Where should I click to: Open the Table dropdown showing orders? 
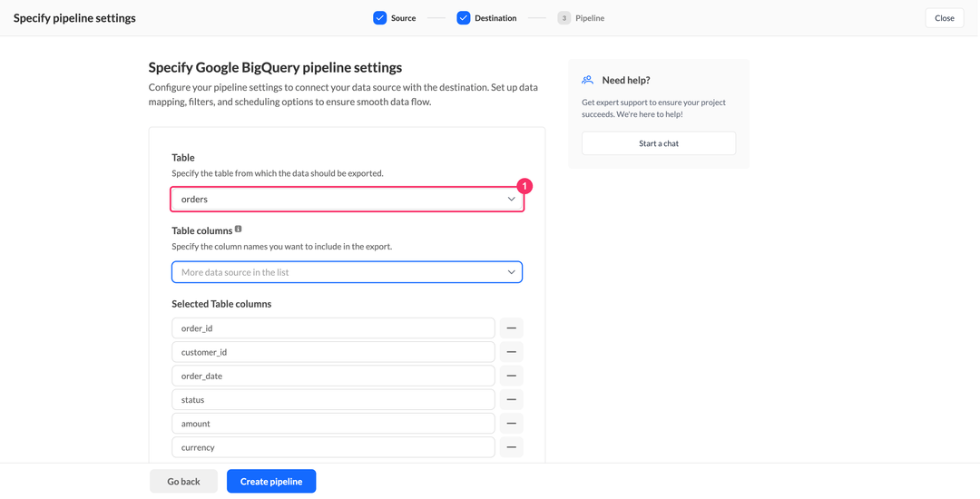[x=347, y=200]
